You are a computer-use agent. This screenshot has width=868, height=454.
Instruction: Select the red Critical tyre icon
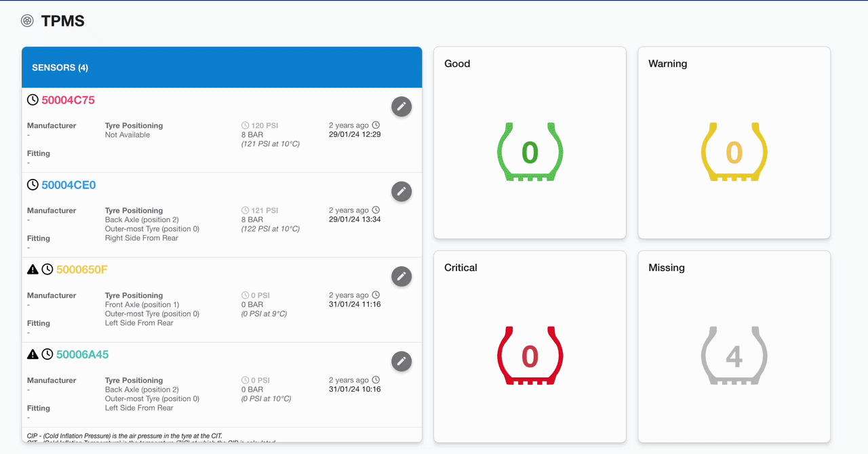click(x=530, y=356)
